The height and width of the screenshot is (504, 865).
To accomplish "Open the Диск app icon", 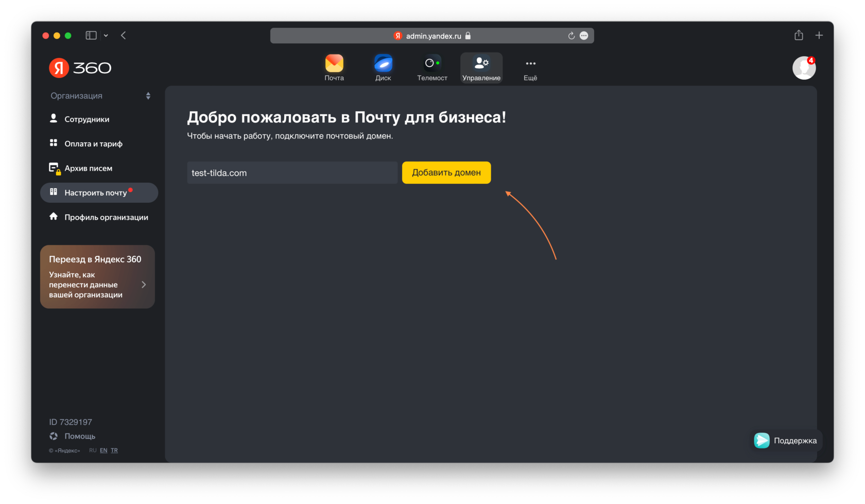I will (x=383, y=67).
